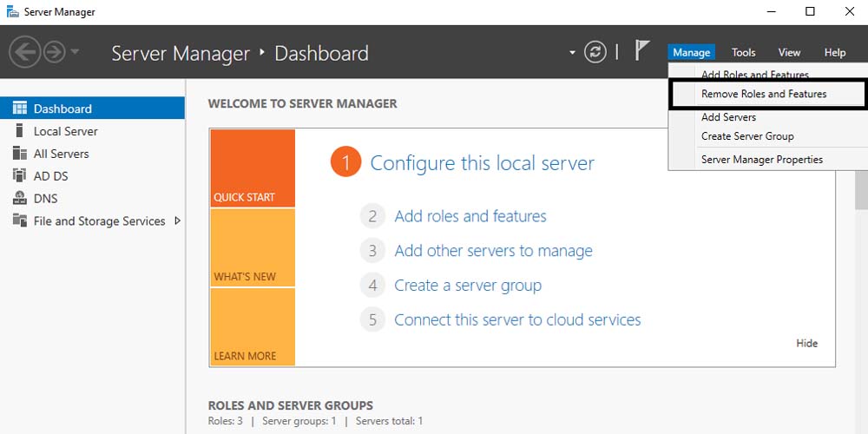Open the Tools menu

743,53
